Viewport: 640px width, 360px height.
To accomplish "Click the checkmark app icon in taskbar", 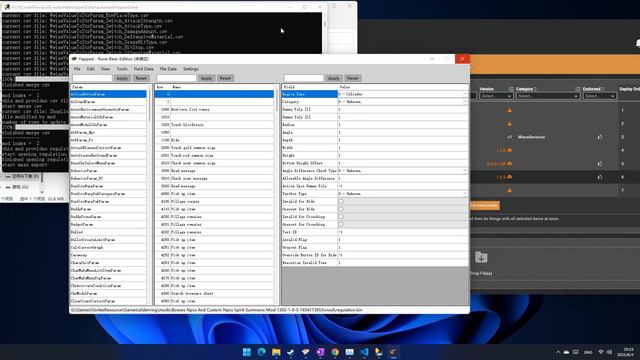I will click(291, 352).
